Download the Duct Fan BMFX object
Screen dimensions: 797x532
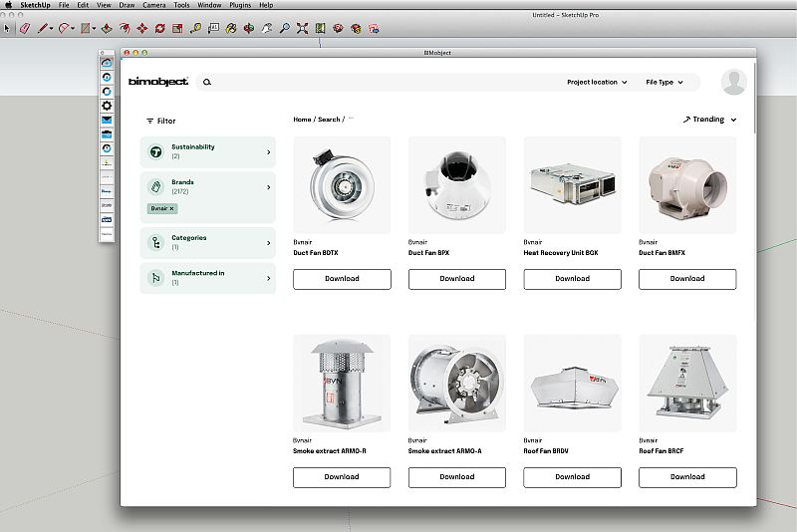pos(687,279)
